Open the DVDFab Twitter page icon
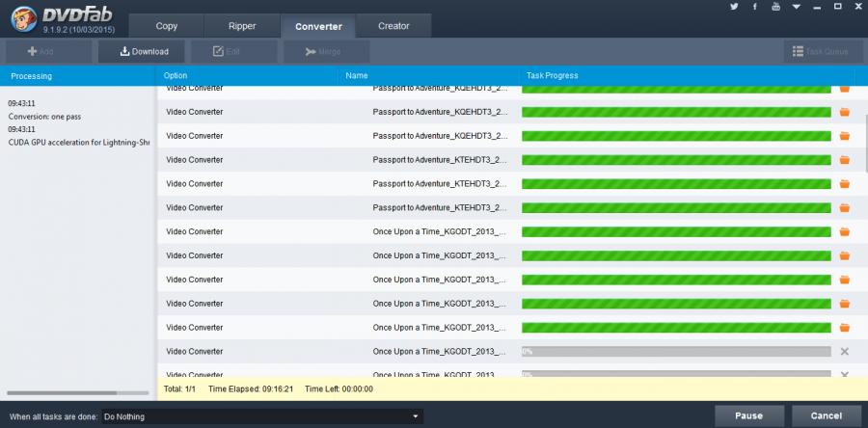 [x=734, y=7]
